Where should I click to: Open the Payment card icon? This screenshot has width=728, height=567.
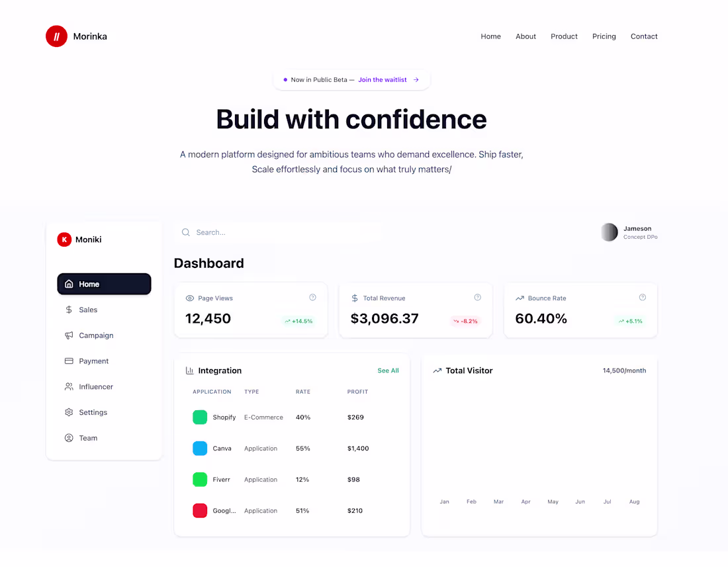coord(69,361)
